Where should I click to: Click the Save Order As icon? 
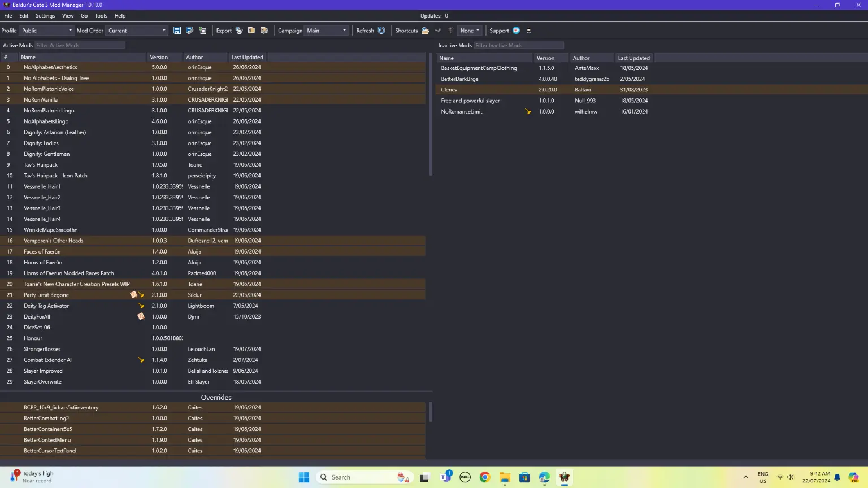click(x=190, y=30)
